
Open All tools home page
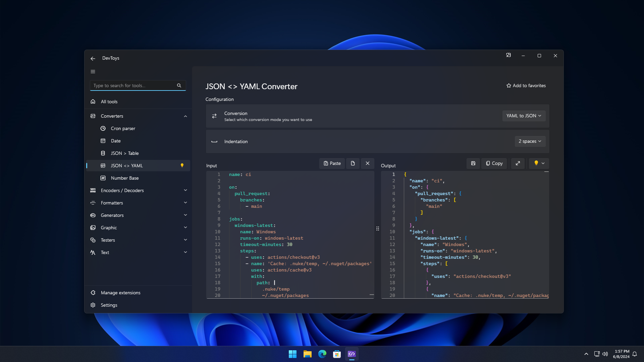pyautogui.click(x=138, y=102)
